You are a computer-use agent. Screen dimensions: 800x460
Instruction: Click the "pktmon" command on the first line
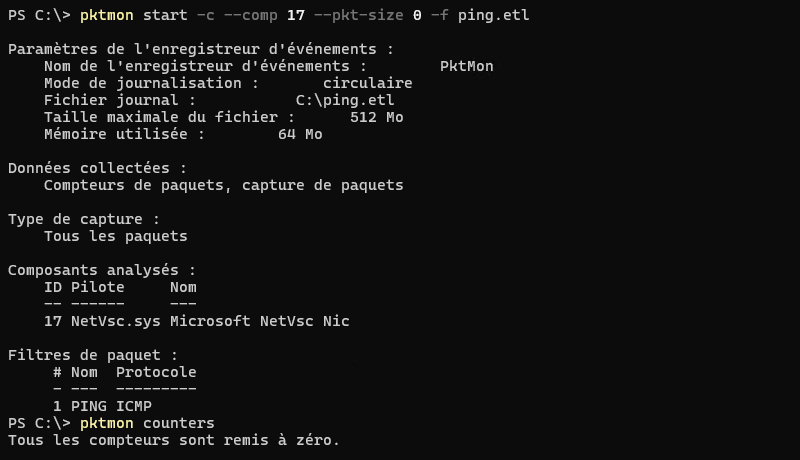point(107,15)
